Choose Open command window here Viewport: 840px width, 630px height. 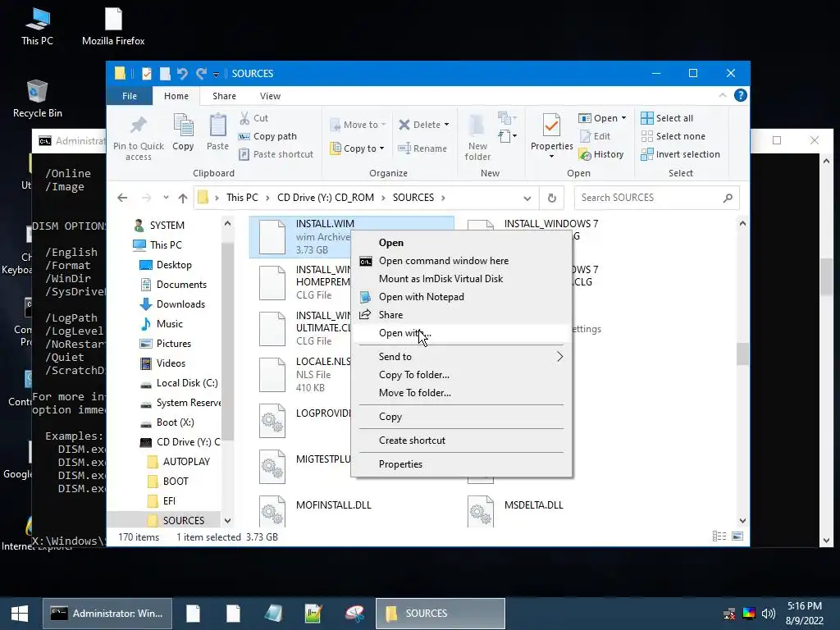point(461,261)
